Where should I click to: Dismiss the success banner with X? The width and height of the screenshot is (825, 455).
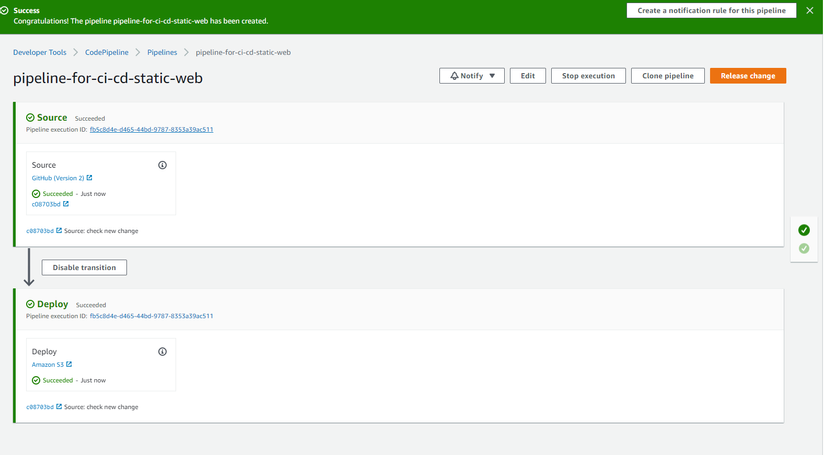810,10
